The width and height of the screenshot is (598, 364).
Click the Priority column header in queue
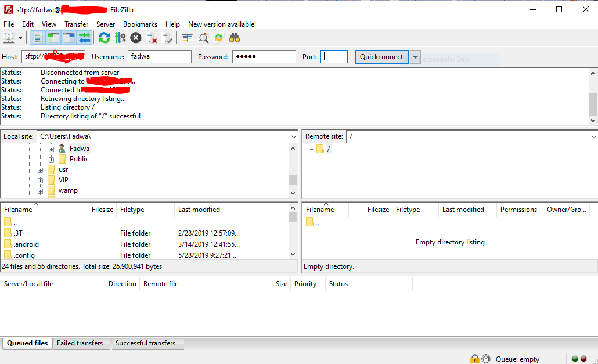click(305, 284)
